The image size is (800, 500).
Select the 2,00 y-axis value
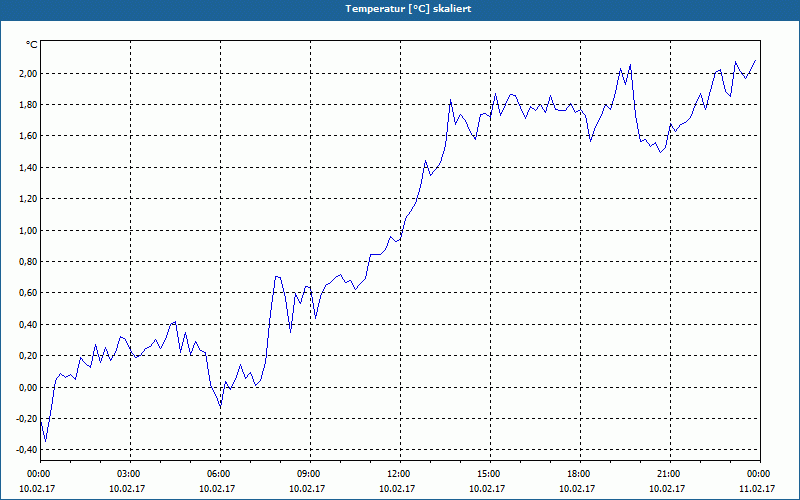pos(28,73)
